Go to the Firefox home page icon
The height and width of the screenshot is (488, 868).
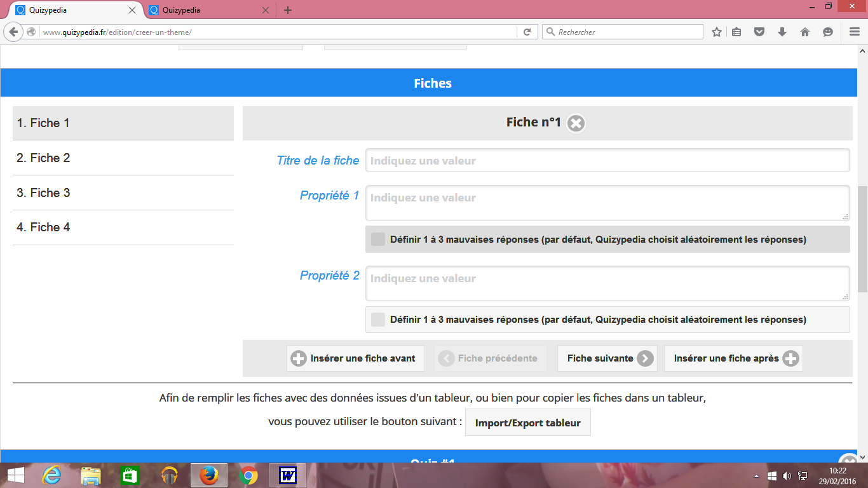805,32
